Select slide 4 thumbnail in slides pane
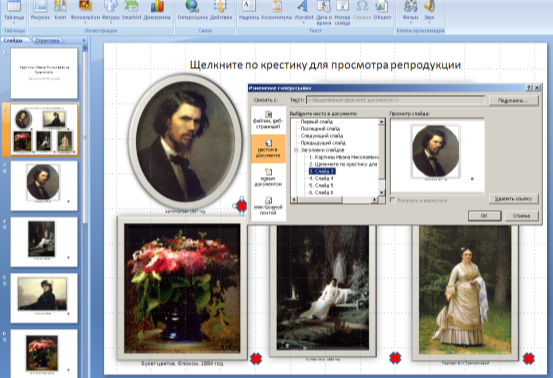The width and height of the screenshot is (553, 378). 44,242
